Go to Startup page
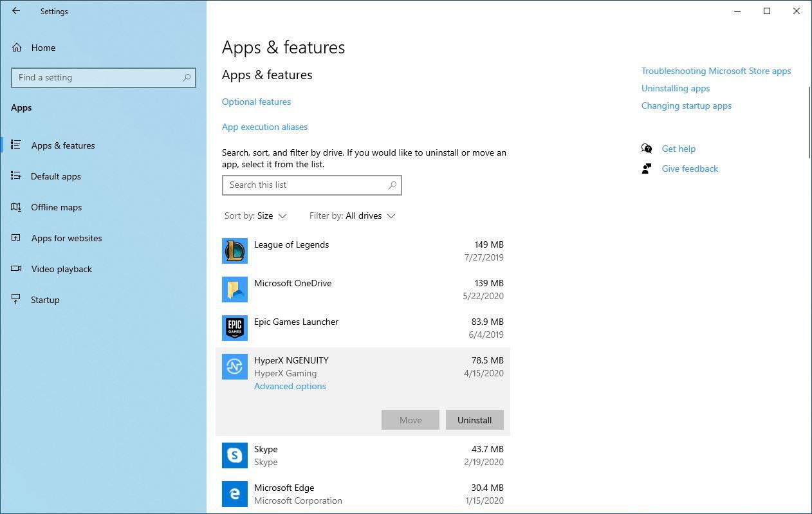812x514 pixels. 45,300
